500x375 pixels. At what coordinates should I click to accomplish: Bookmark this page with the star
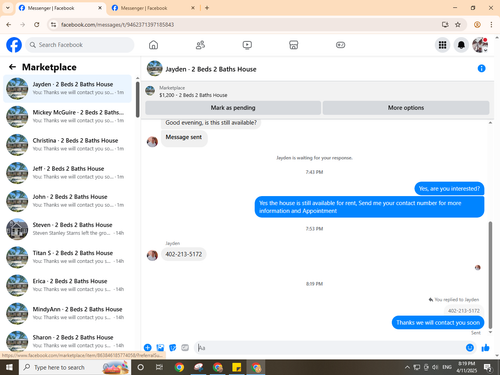click(458, 24)
